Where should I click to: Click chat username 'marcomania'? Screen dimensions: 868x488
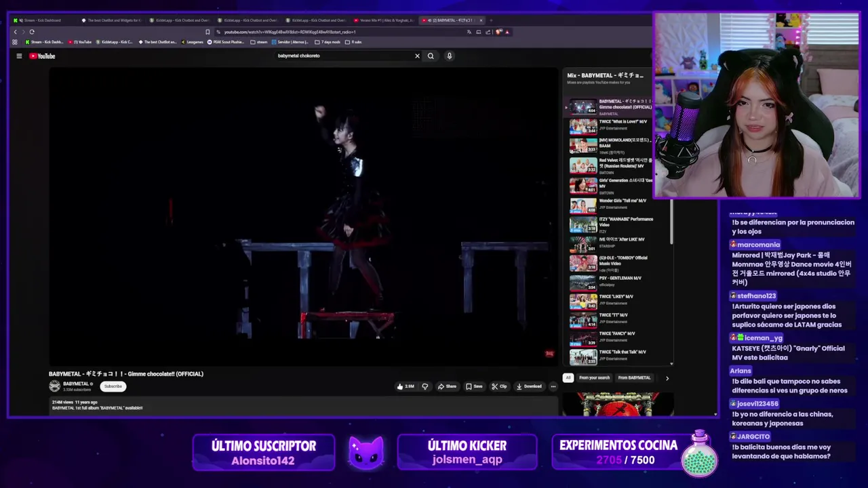pos(758,245)
